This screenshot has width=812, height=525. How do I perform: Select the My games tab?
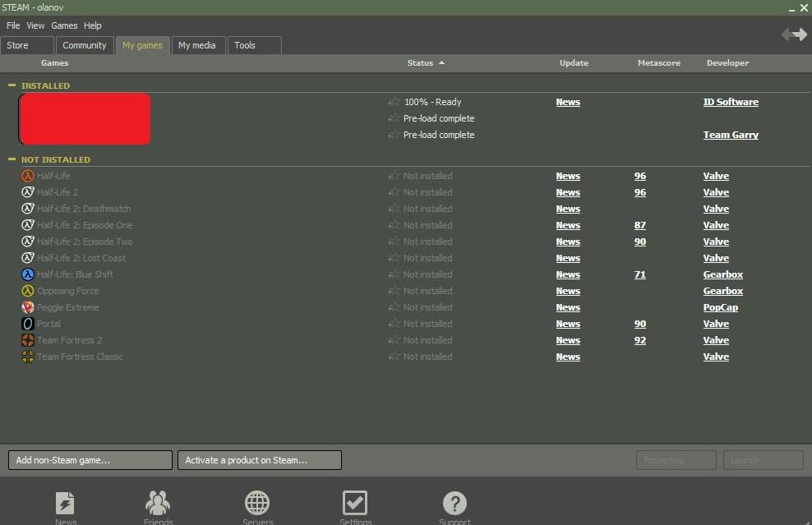coord(142,45)
